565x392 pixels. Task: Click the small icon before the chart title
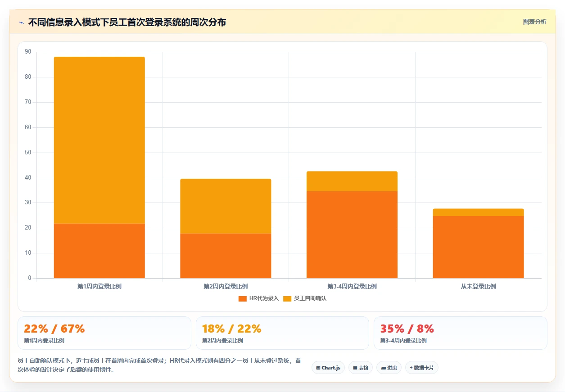click(x=22, y=22)
